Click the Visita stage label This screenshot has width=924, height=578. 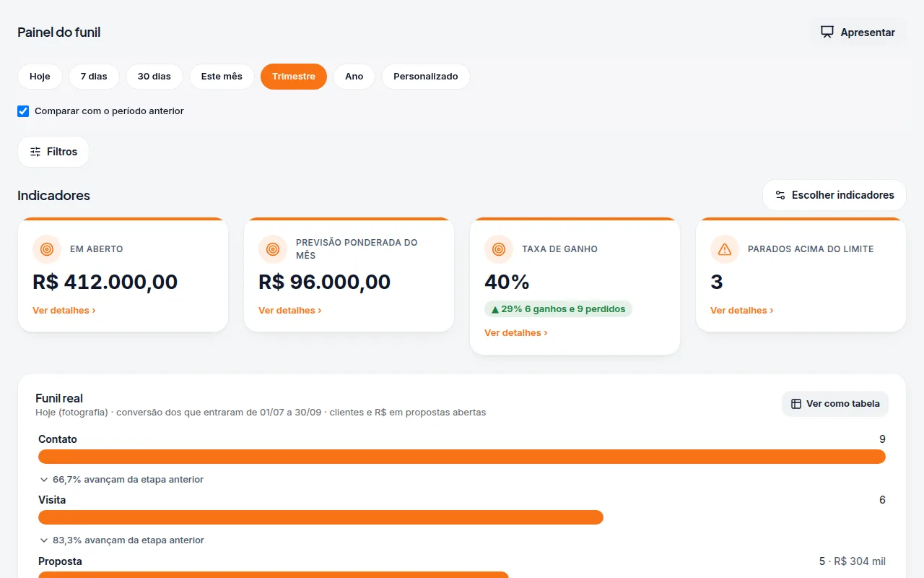pos(52,500)
